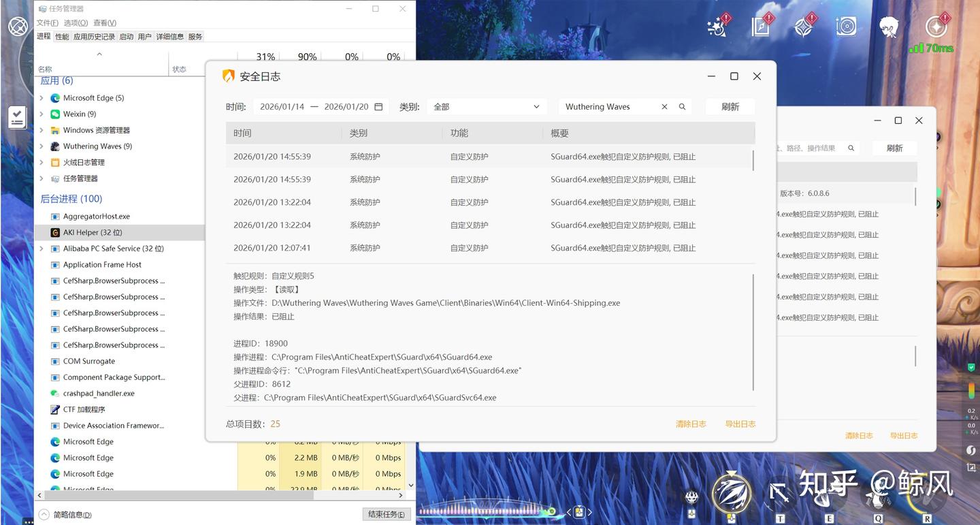Switch to the 性能 tab
980x525 pixels.
62,37
